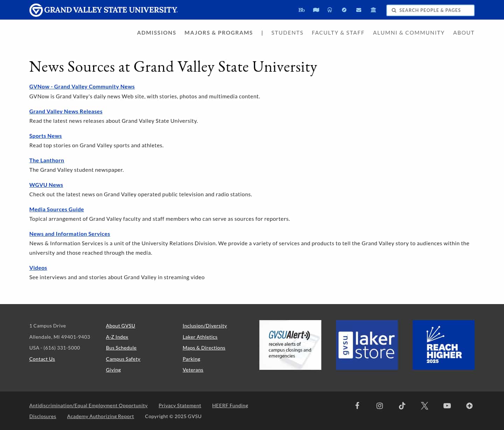This screenshot has height=430, width=504.
Task: Open GVSU email via the envelope icon
Action: coord(358,10)
